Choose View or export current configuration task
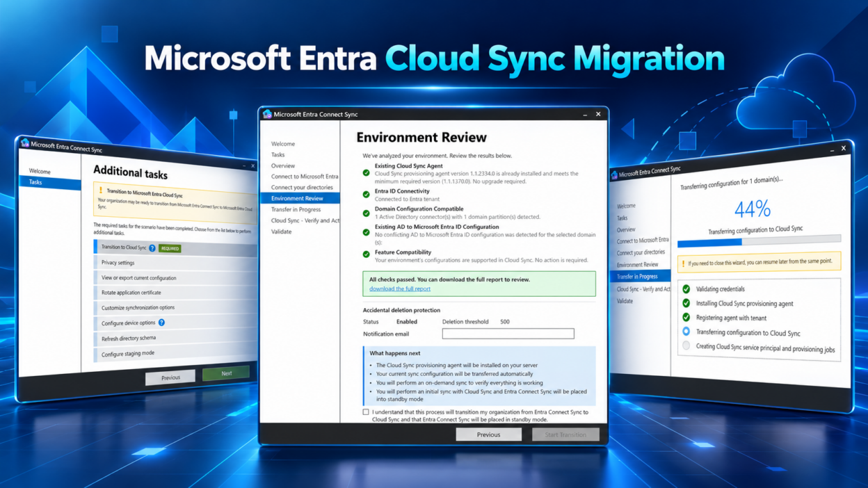Screen dimensions: 868x488 pos(175,278)
